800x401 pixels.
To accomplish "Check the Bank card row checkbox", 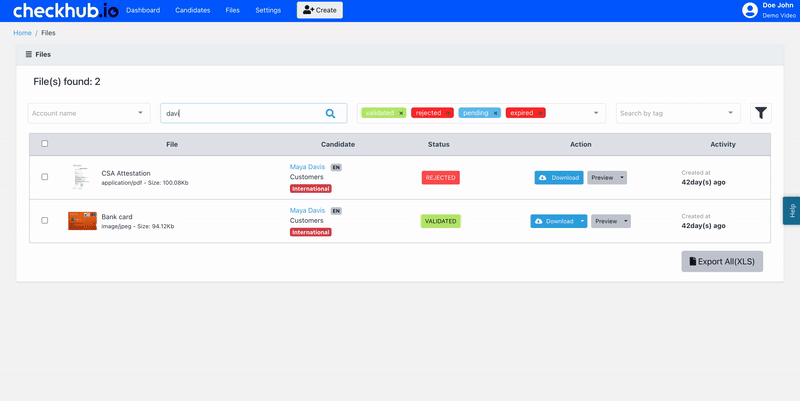I will [x=44, y=220].
